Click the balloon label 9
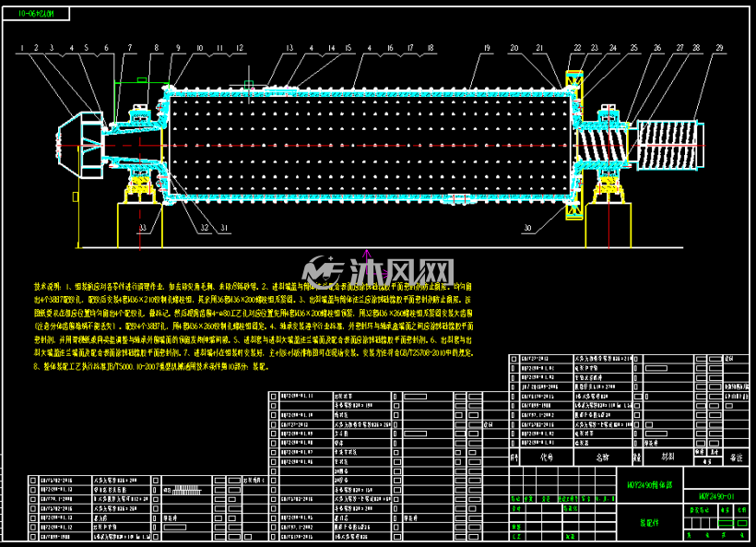This screenshot has width=756, height=547. click(x=178, y=48)
